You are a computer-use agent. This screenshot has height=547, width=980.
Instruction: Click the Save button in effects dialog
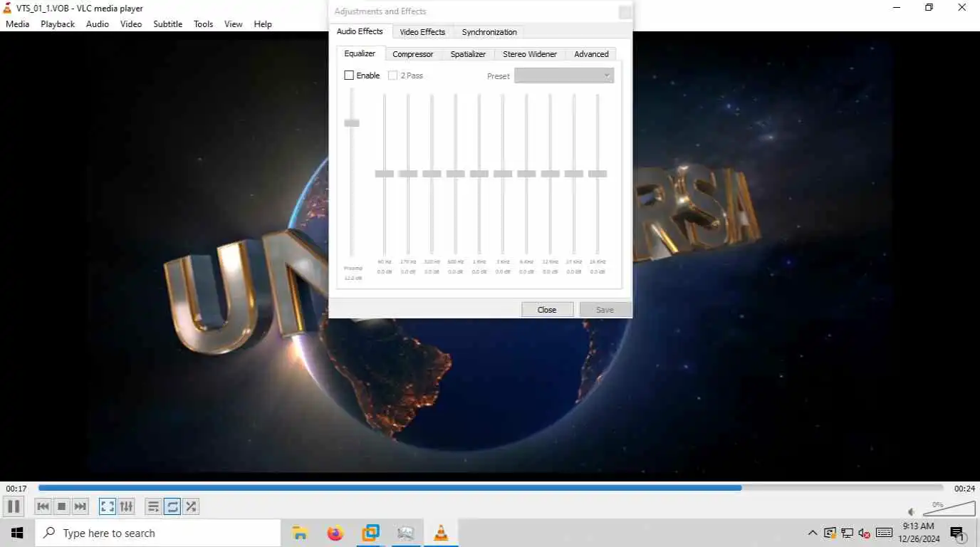605,310
